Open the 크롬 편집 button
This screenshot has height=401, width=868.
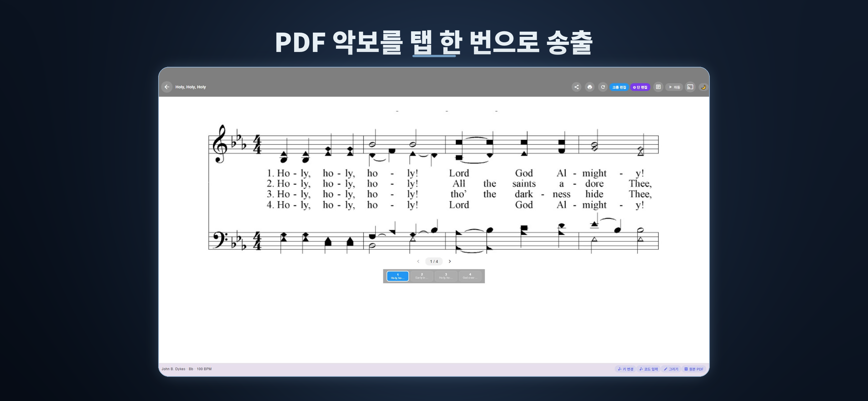619,87
